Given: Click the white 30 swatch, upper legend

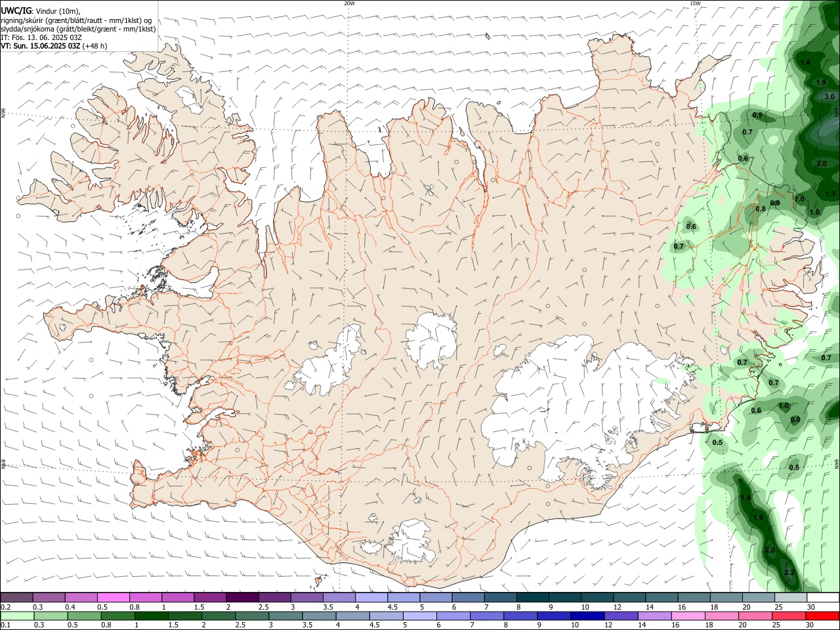Looking at the screenshot, I should [x=823, y=597].
